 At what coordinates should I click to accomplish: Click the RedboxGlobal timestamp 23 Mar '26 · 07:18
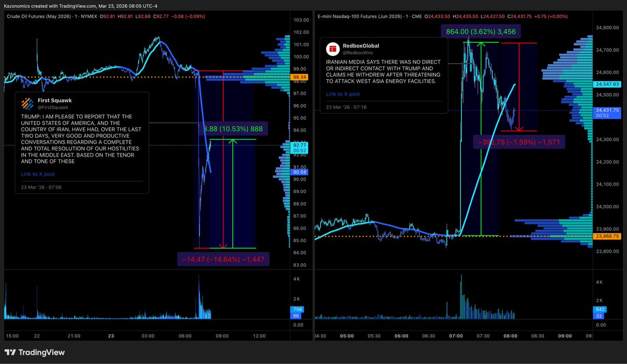(x=346, y=107)
